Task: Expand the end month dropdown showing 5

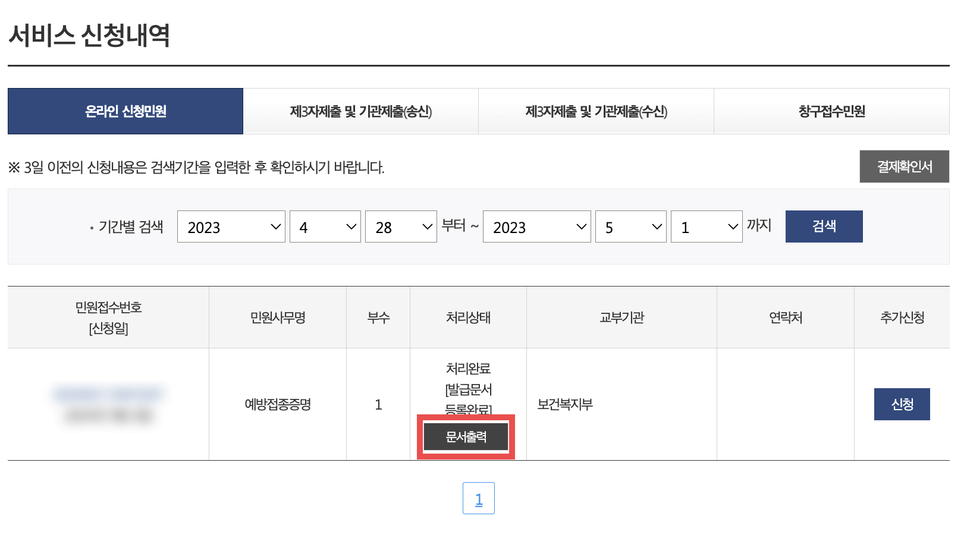Action: 630,226
